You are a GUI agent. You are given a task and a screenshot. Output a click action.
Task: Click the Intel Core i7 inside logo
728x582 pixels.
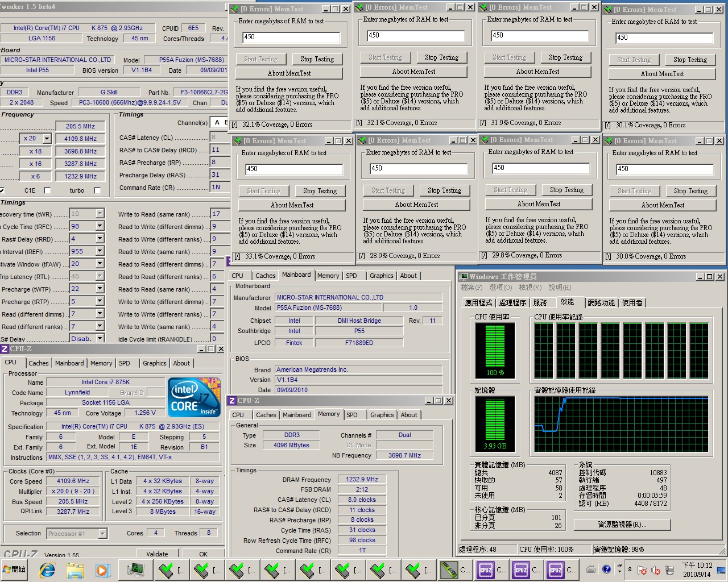[194, 397]
